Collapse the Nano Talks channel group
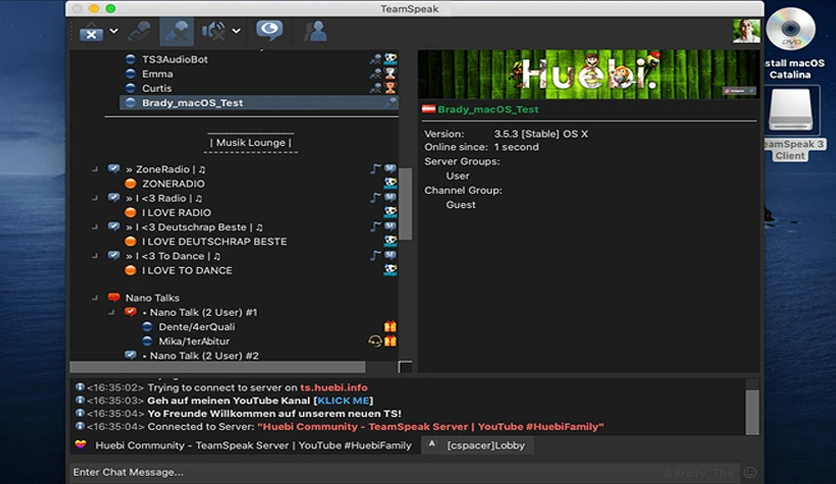 pyautogui.click(x=95, y=297)
